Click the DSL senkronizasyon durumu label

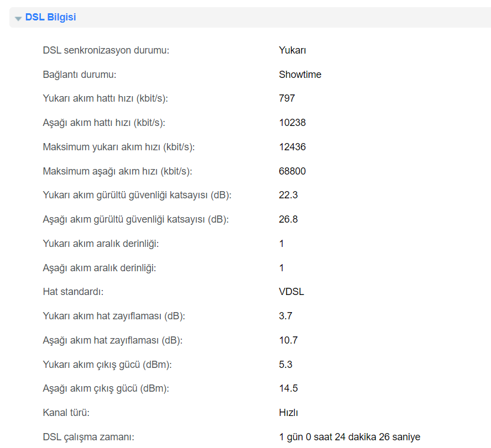click(106, 50)
